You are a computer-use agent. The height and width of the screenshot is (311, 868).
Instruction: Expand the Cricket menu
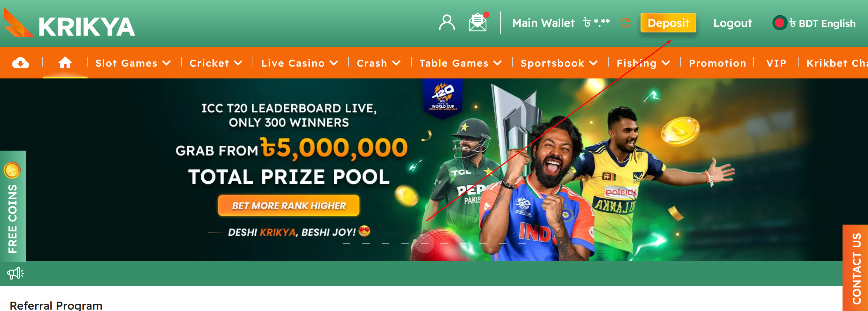tap(216, 63)
